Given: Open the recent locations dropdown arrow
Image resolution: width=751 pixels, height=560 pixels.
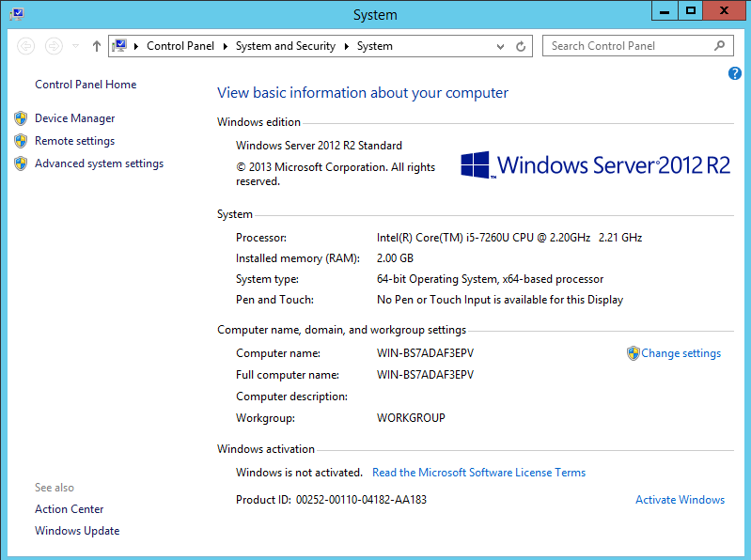Looking at the screenshot, I should [x=76, y=46].
